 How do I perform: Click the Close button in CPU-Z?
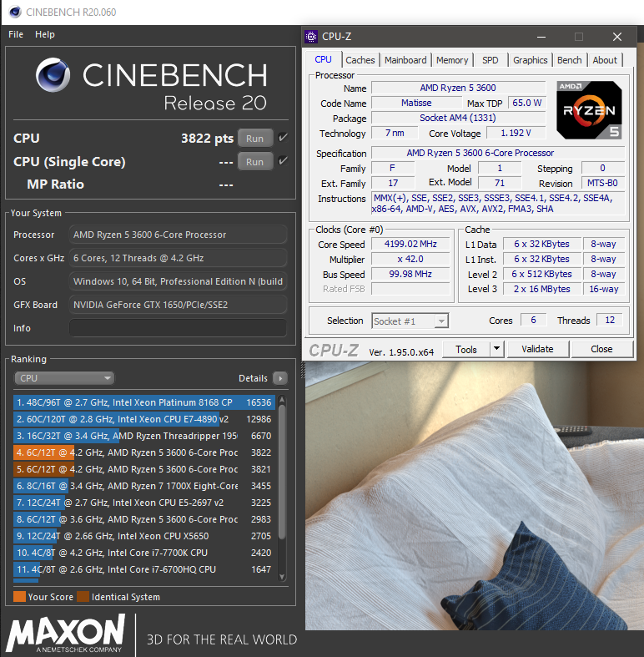click(601, 349)
